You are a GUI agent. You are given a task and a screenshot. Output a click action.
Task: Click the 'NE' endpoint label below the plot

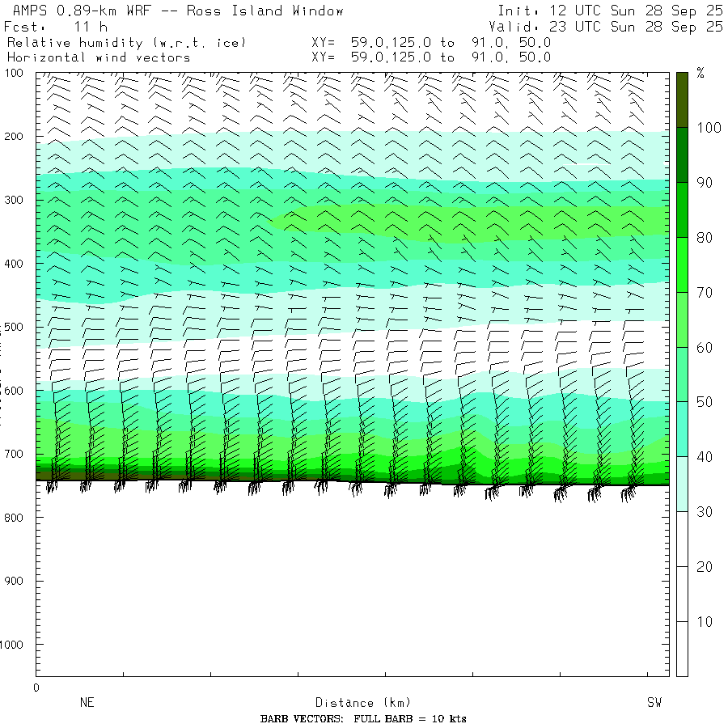(87, 702)
